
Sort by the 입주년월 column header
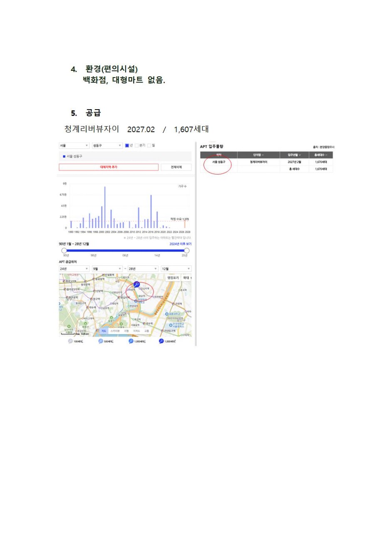pos(294,155)
